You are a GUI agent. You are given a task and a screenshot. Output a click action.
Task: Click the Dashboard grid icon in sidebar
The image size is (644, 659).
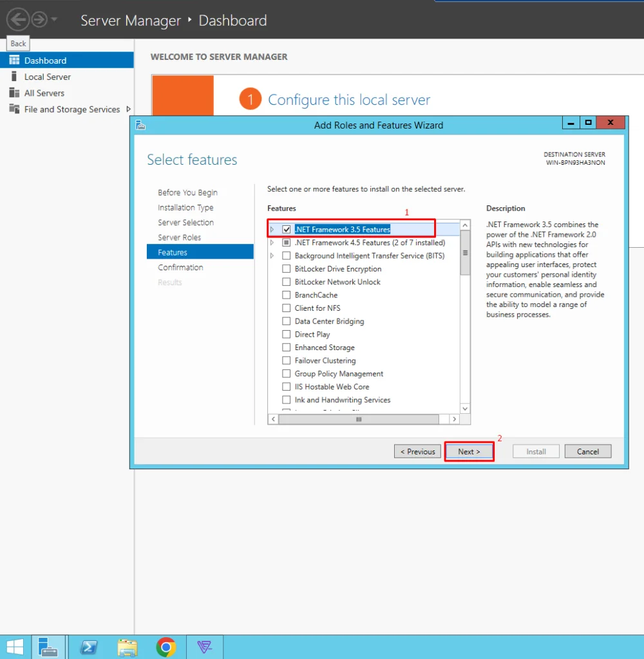pyautogui.click(x=14, y=60)
